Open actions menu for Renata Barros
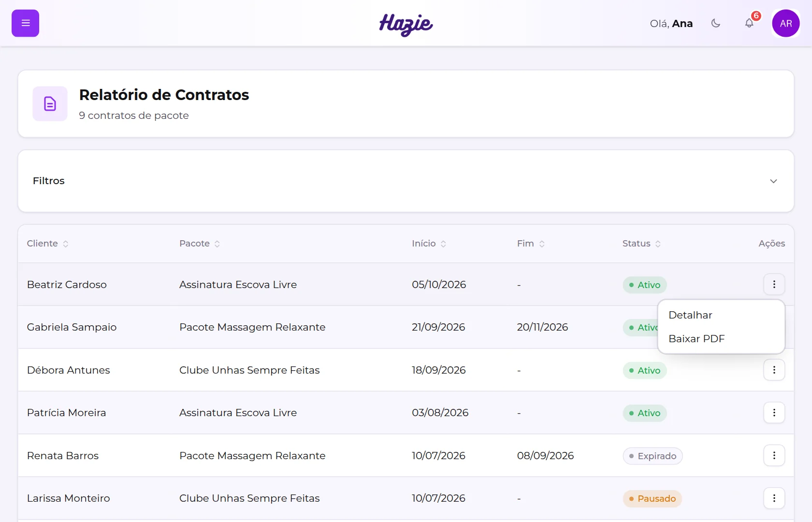This screenshot has height=522, width=812. pos(774,455)
